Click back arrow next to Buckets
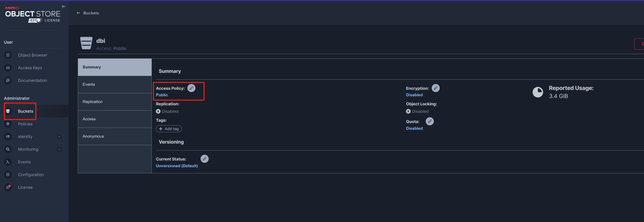 (x=78, y=13)
